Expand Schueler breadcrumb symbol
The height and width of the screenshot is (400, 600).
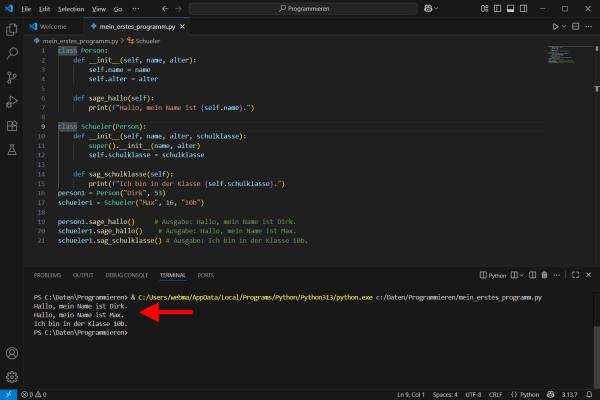(x=143, y=41)
